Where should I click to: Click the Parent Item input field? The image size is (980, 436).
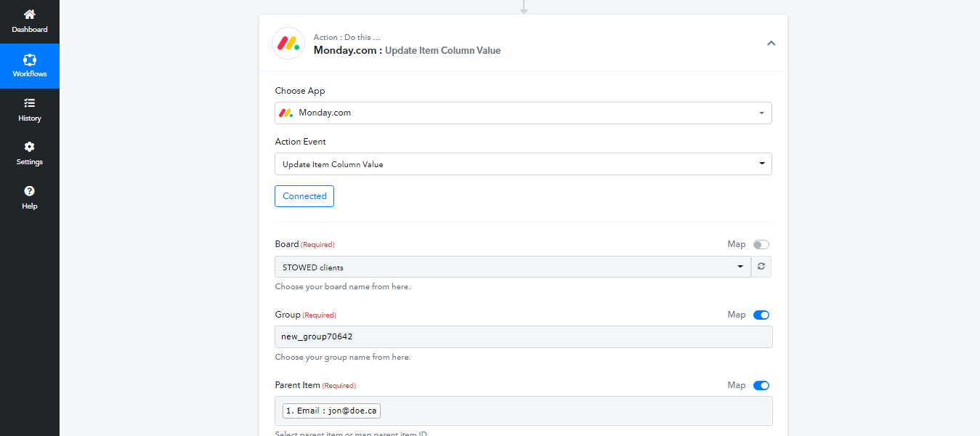(x=523, y=411)
